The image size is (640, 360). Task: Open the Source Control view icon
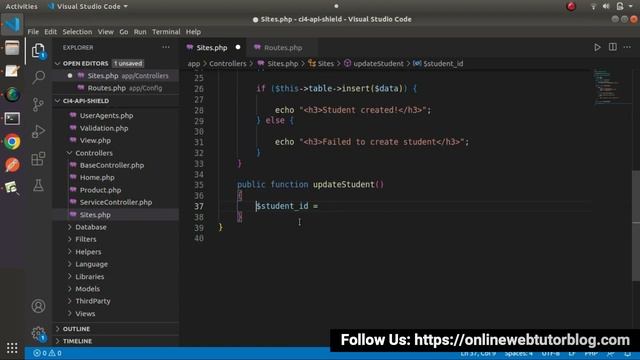pos(38,105)
